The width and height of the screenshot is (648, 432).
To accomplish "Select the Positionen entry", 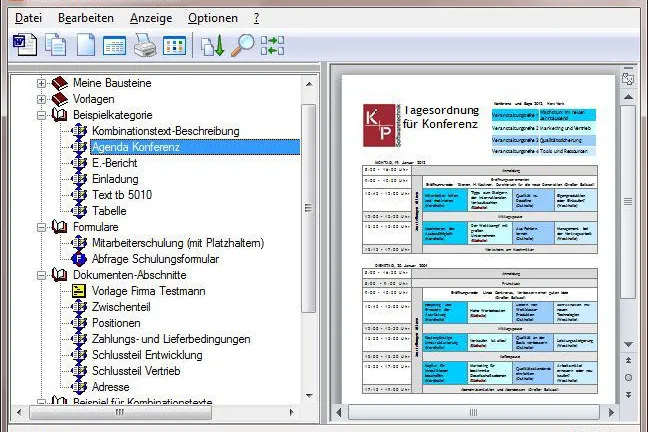I will tap(116, 323).
